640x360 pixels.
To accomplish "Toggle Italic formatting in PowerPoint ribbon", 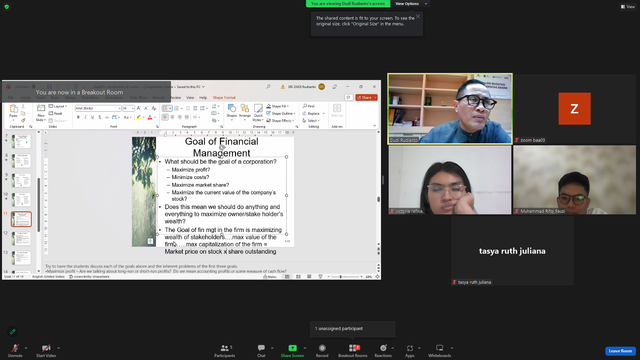I will (x=85, y=117).
